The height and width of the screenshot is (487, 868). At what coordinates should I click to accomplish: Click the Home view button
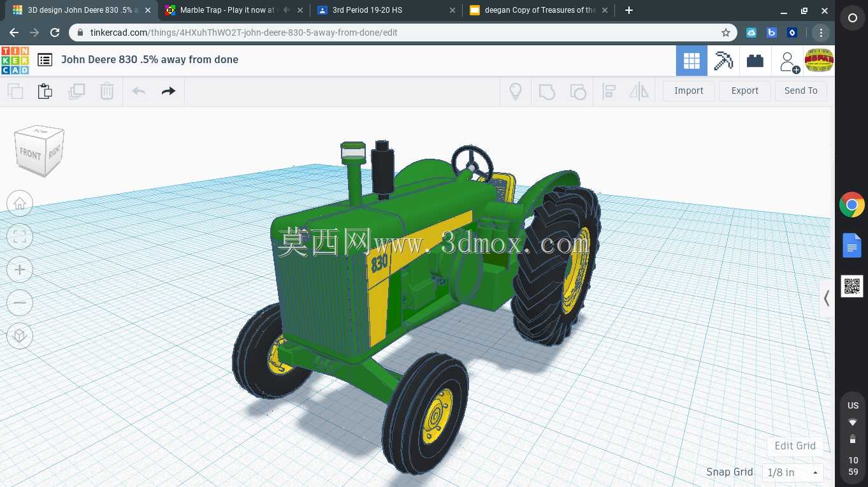tap(20, 203)
